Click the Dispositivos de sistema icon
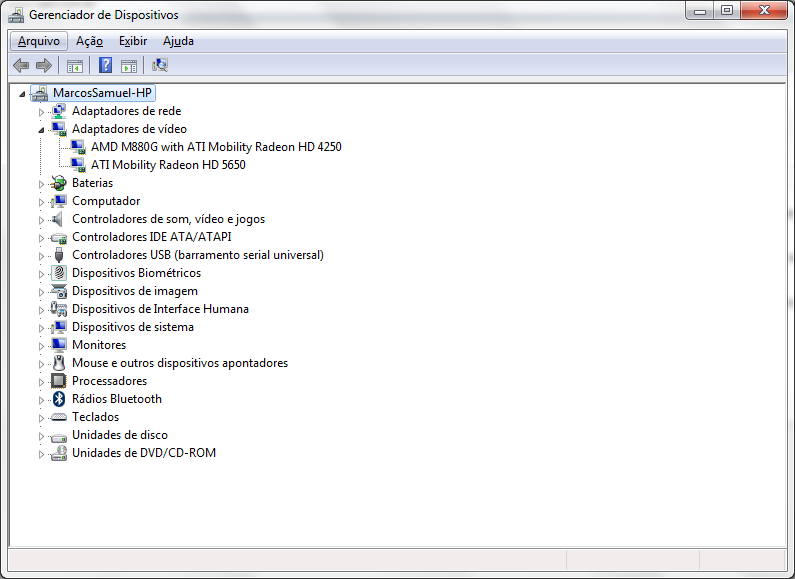 (59, 327)
